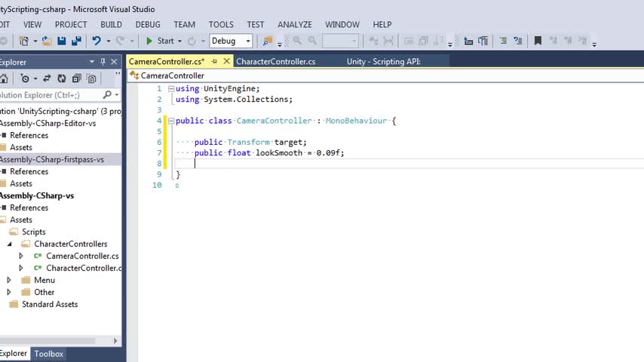Open the WINDOW menu
644x362 pixels.
[x=342, y=25]
